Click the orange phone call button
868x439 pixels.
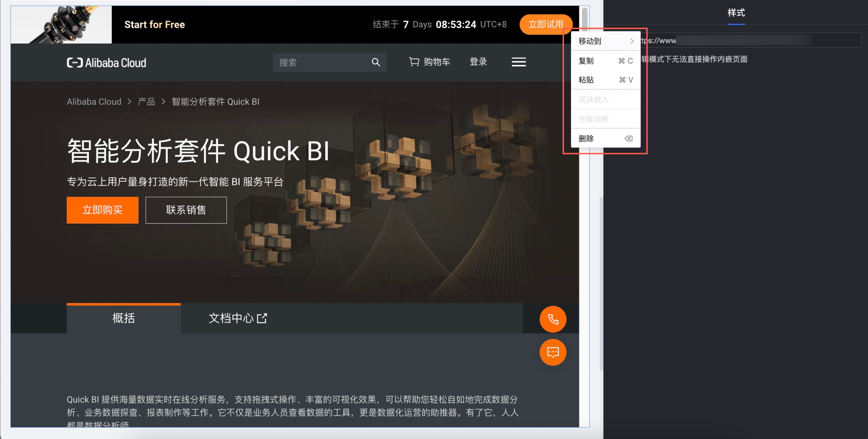tap(553, 319)
